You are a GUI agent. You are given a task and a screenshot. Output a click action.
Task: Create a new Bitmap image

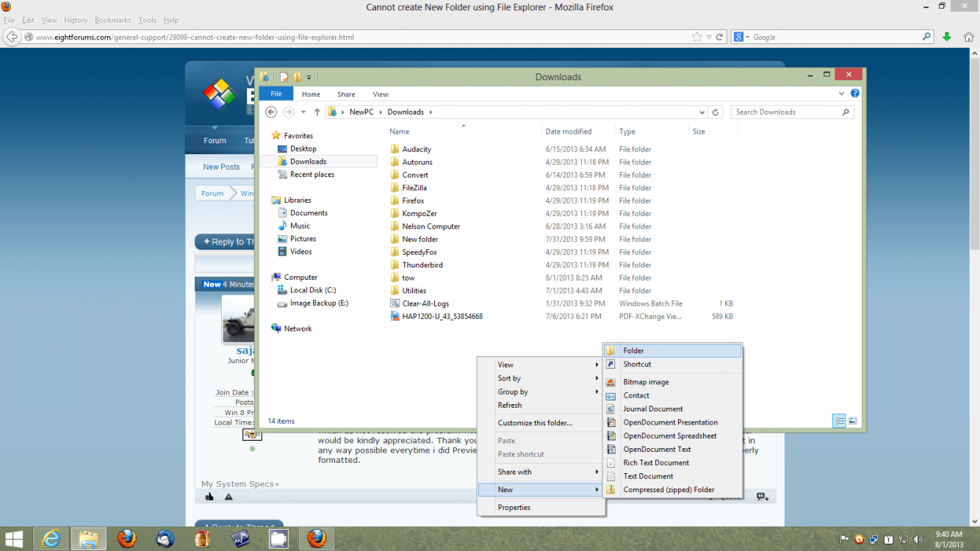[672, 382]
